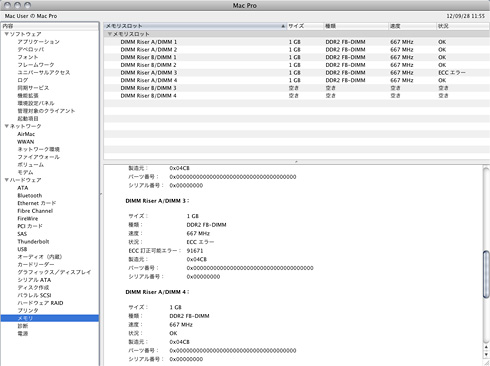Select the highlighted メモリ sidebar item
The height and width of the screenshot is (366, 490).
[x=50, y=318]
